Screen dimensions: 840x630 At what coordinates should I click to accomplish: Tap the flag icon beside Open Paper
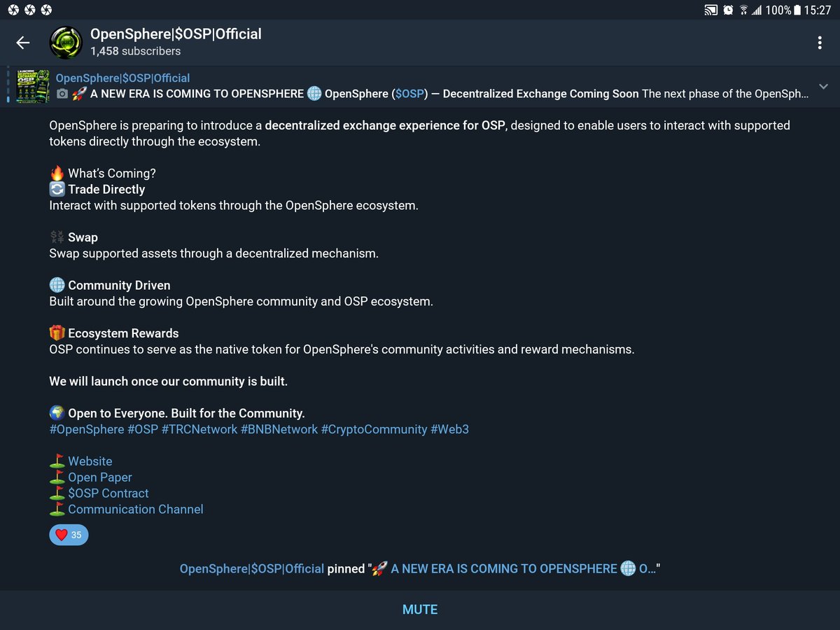click(57, 477)
